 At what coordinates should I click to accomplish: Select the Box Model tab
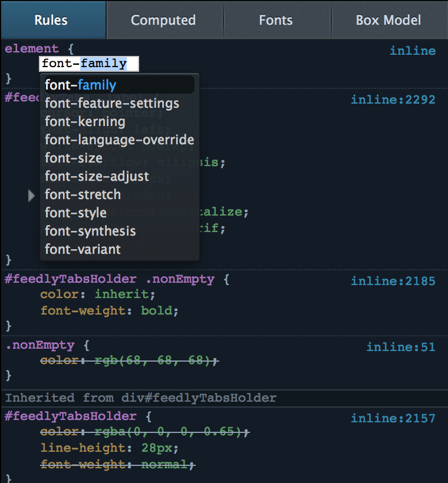(x=388, y=20)
